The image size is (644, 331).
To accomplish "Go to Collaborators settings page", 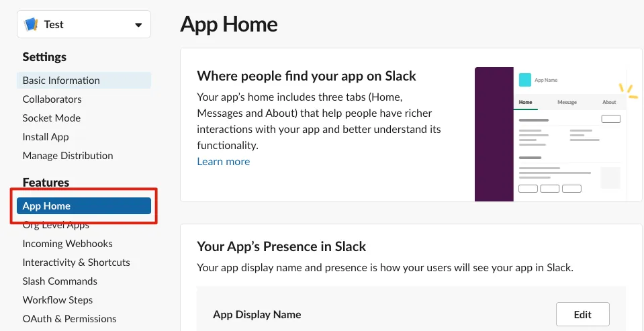I will pyautogui.click(x=52, y=99).
